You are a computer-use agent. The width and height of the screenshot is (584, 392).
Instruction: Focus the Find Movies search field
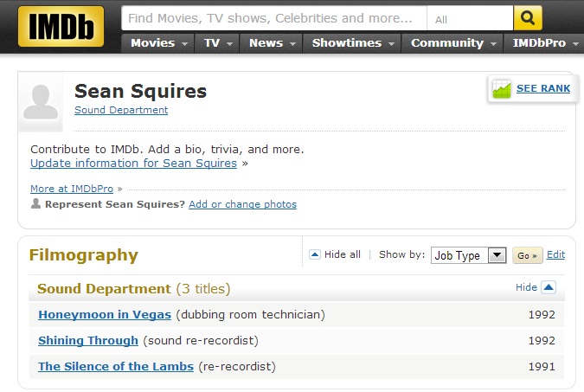pyautogui.click(x=274, y=18)
